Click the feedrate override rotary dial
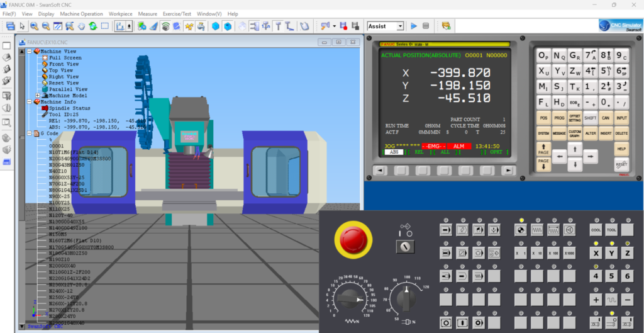This screenshot has width=644, height=333. pos(350,300)
